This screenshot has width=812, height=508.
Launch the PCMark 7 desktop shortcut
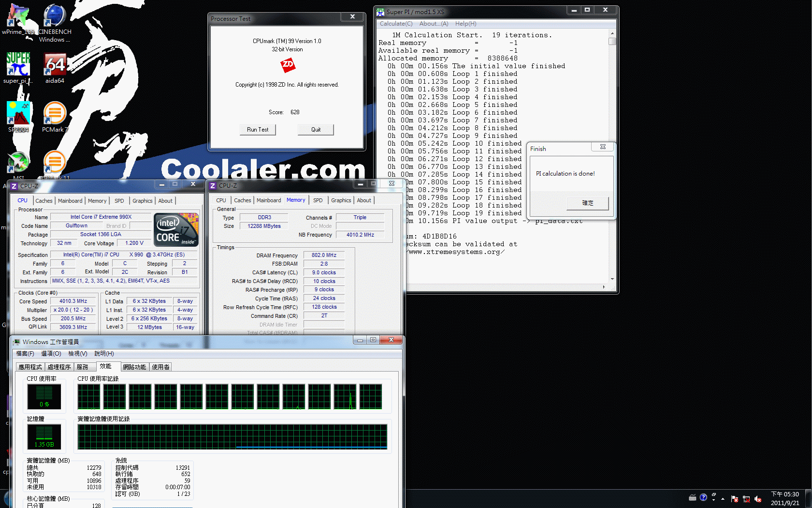pos(55,117)
